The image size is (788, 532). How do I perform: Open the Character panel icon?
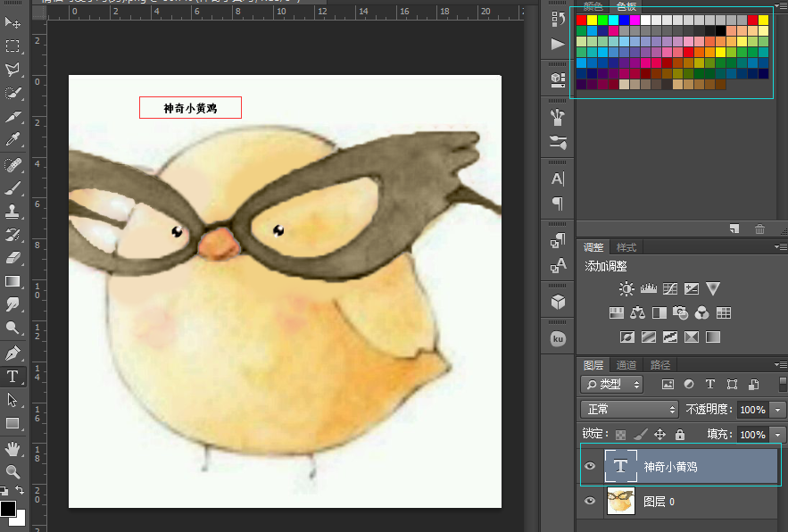coord(558,179)
